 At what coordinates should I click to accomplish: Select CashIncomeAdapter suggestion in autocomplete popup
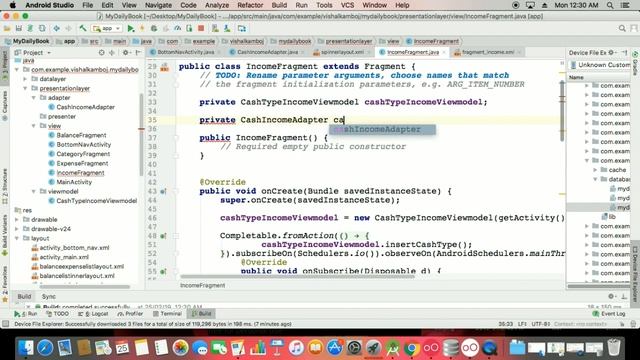(382, 129)
